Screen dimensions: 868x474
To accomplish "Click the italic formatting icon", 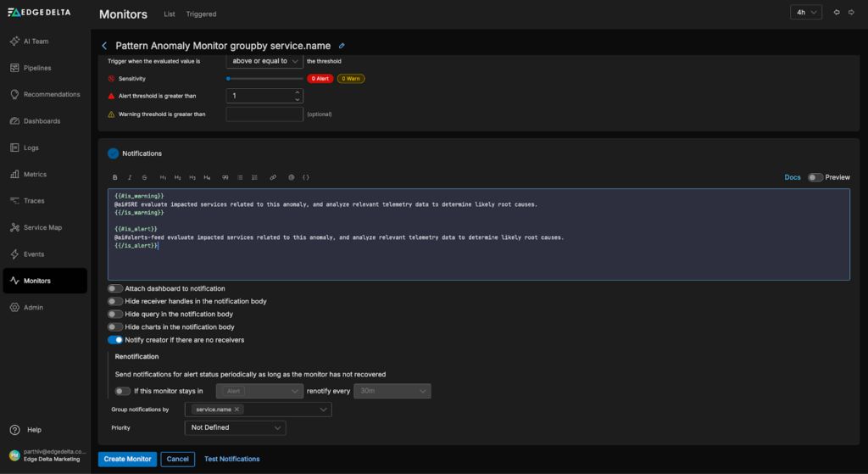I will tap(130, 177).
